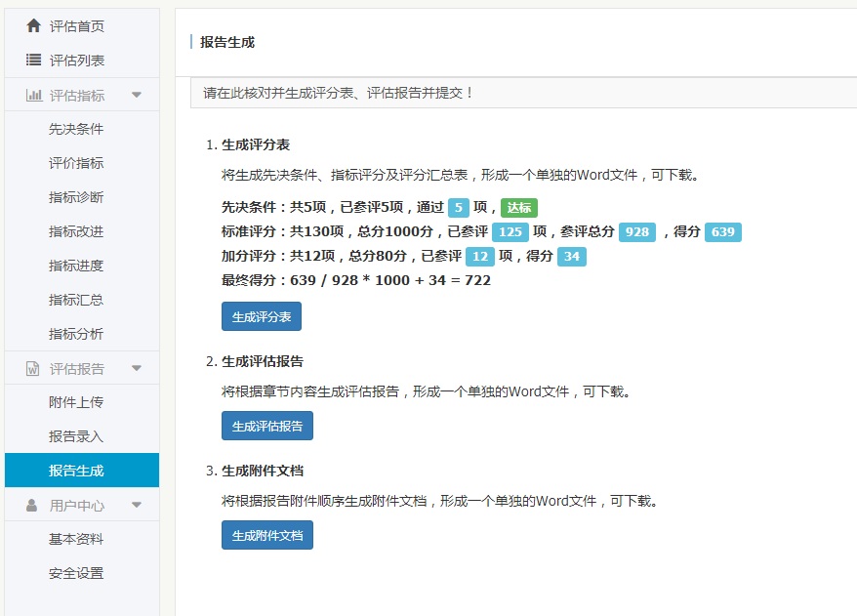Collapse the 评估指标 section arrow
This screenshot has height=616, width=857.
pyautogui.click(x=137, y=95)
